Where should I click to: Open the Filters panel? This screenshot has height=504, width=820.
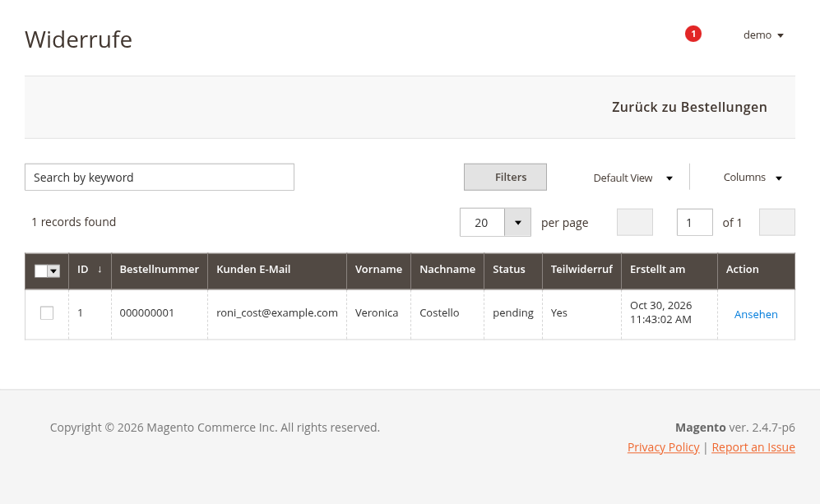[x=505, y=178]
